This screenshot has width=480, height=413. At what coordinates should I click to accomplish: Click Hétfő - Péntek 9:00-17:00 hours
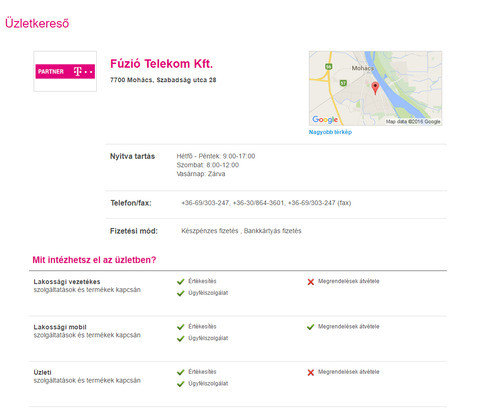coord(216,156)
